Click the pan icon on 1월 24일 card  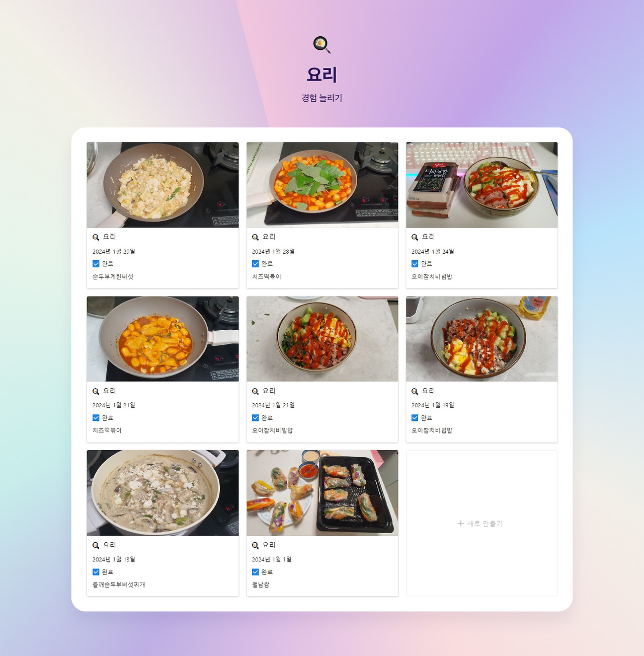click(415, 237)
